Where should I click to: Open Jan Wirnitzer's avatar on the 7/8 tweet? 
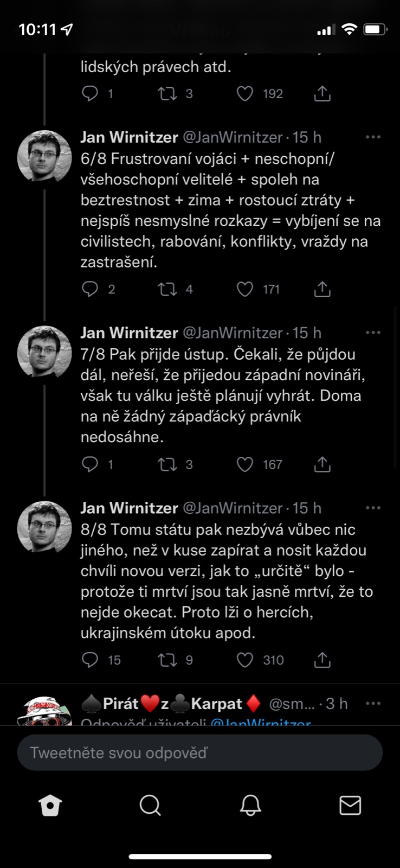(44, 352)
